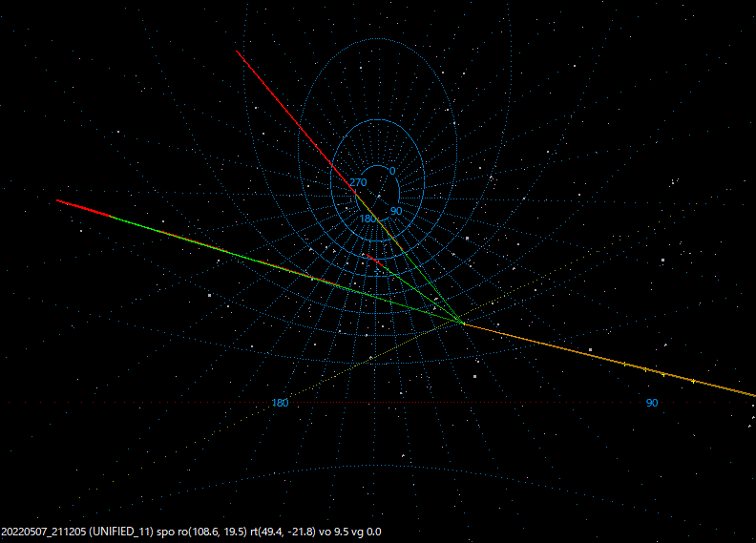
Task: Click the rt(49.4, -21.8) value in the status line
Action: (283, 532)
